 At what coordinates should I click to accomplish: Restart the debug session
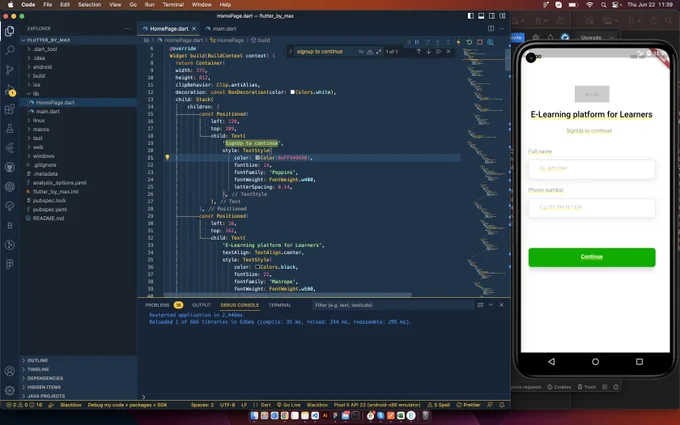[469, 42]
